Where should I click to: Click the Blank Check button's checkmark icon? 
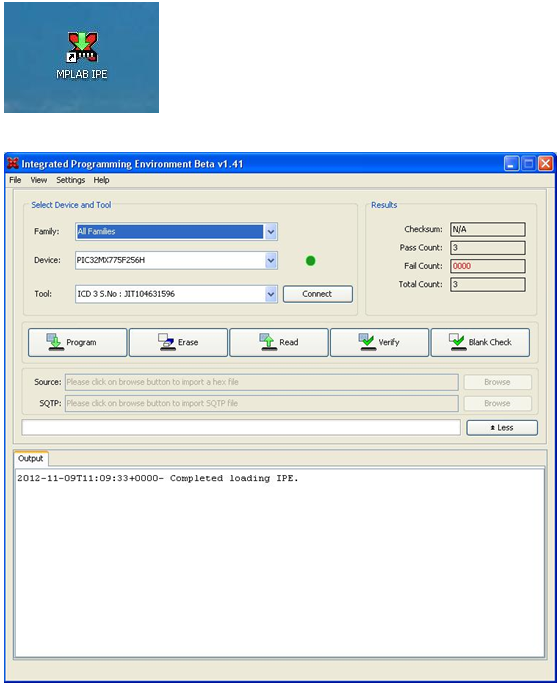click(457, 342)
